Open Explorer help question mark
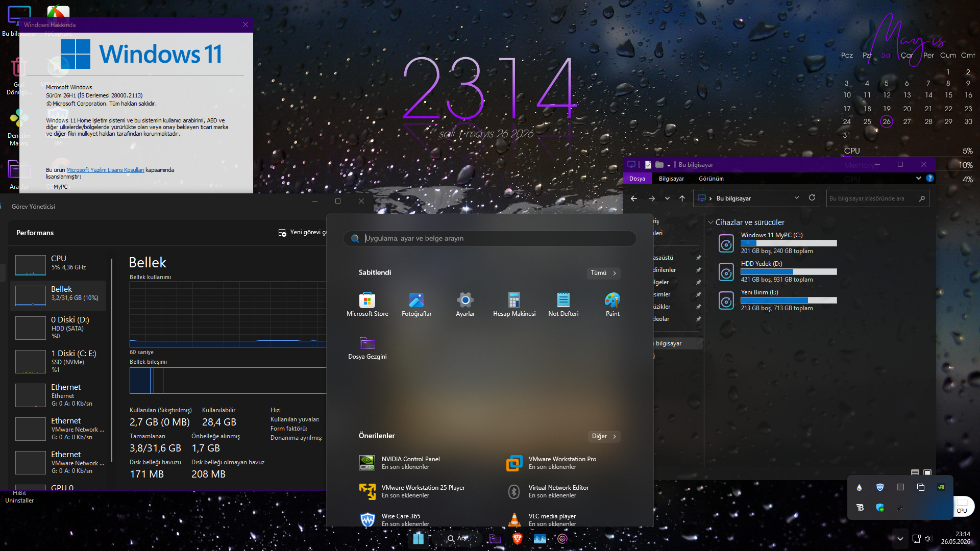This screenshot has width=980, height=551. point(930,178)
